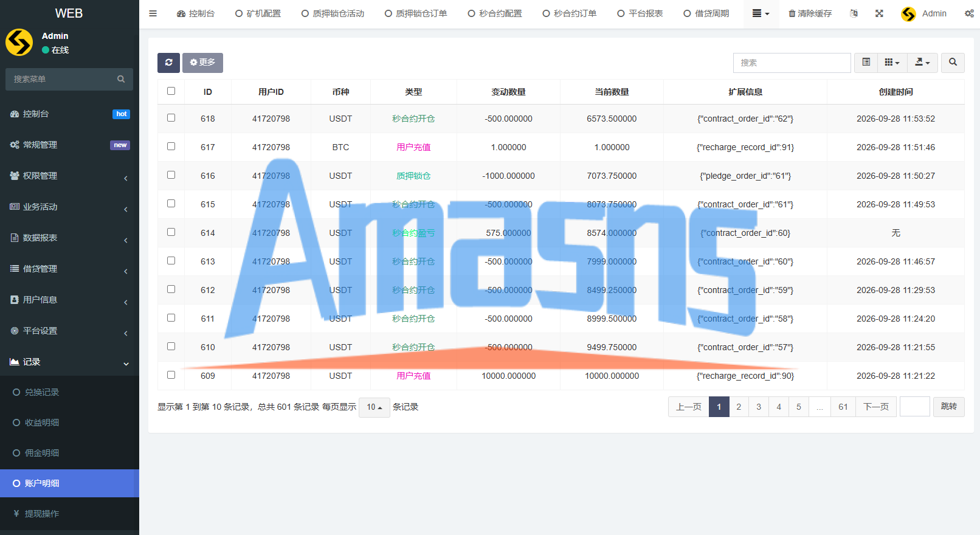
Task: Click the 更多 button
Action: (x=202, y=63)
